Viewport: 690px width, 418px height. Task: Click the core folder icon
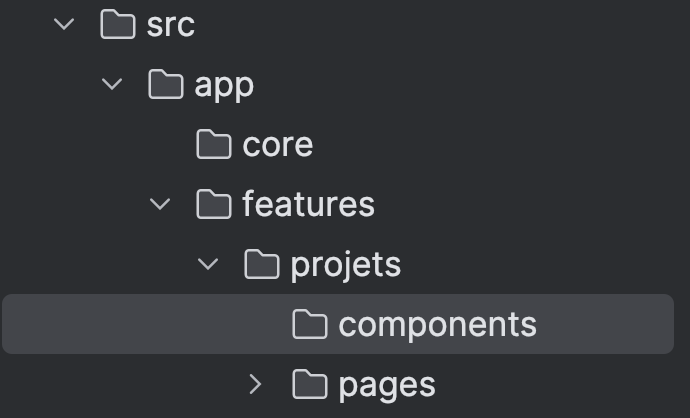point(214,145)
